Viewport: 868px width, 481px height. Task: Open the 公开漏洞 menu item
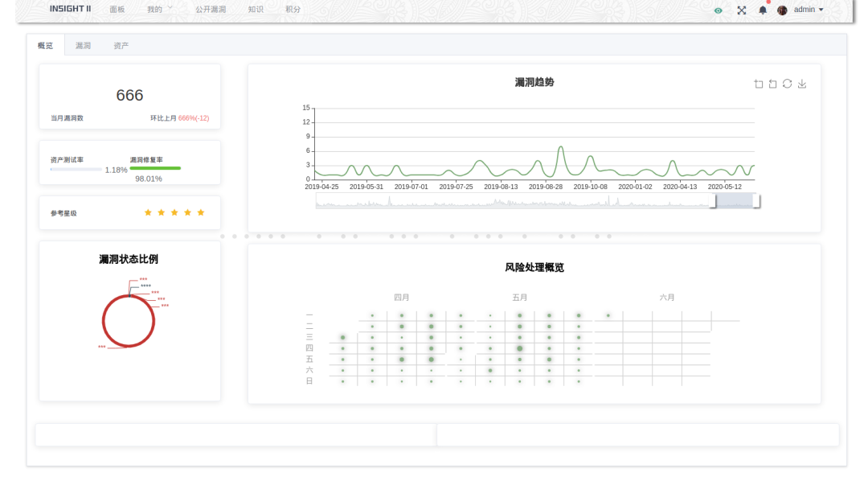click(211, 10)
